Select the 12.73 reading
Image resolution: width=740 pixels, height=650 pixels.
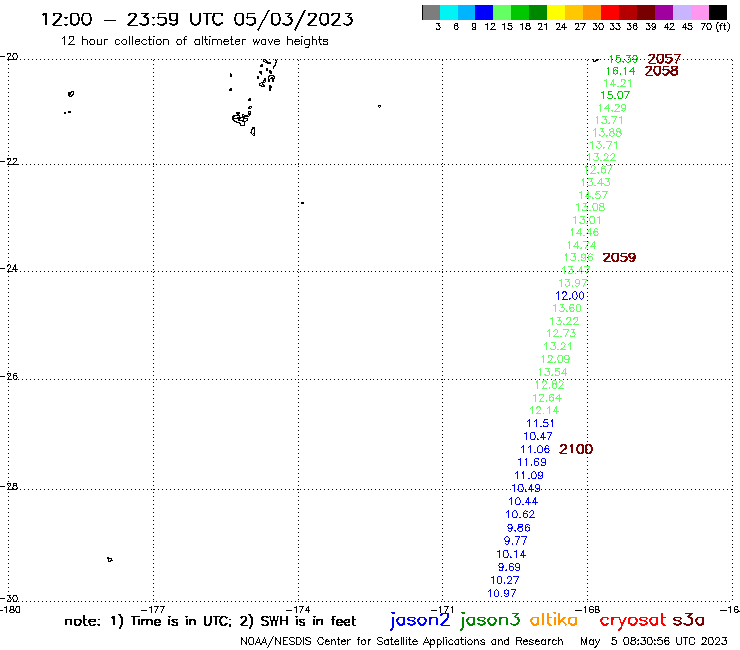click(561, 333)
